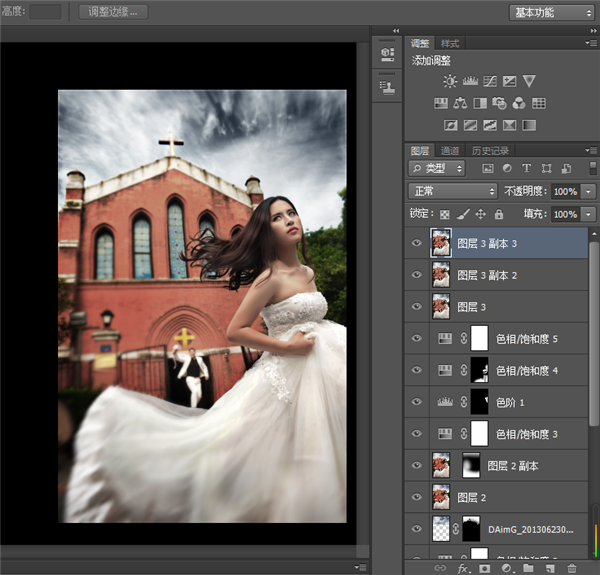The image size is (600, 575).
Task: Add a Curves adjustment
Action: tap(490, 81)
